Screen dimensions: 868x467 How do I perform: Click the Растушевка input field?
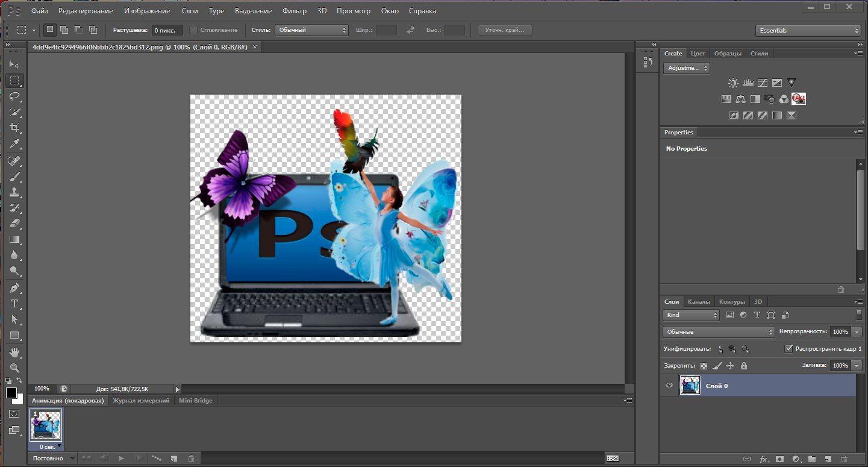(x=166, y=30)
